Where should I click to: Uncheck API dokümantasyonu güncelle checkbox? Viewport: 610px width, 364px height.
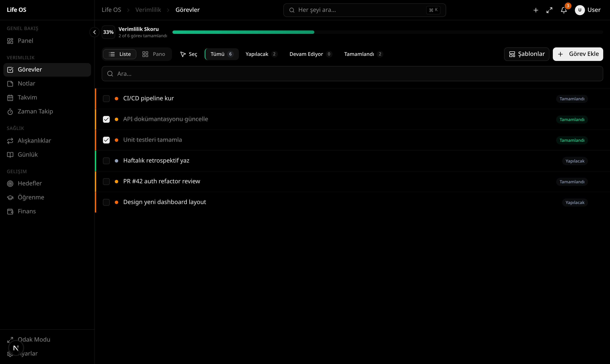(106, 119)
